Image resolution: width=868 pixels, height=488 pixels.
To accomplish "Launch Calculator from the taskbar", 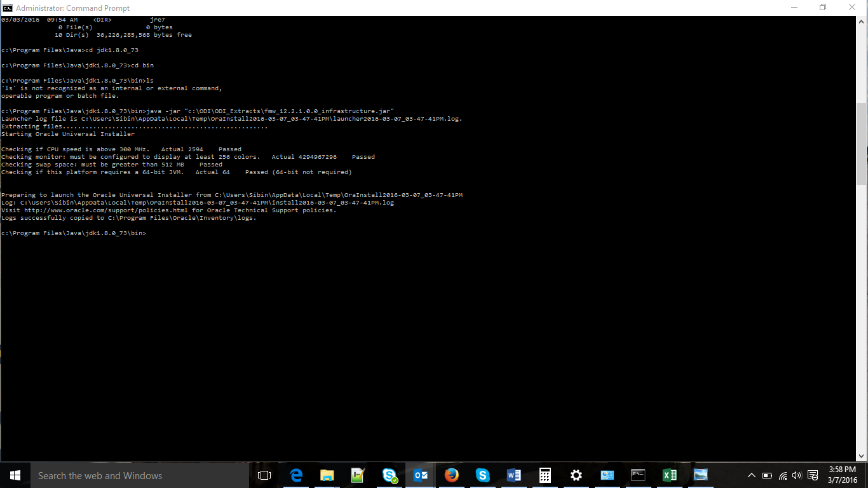I will click(545, 475).
